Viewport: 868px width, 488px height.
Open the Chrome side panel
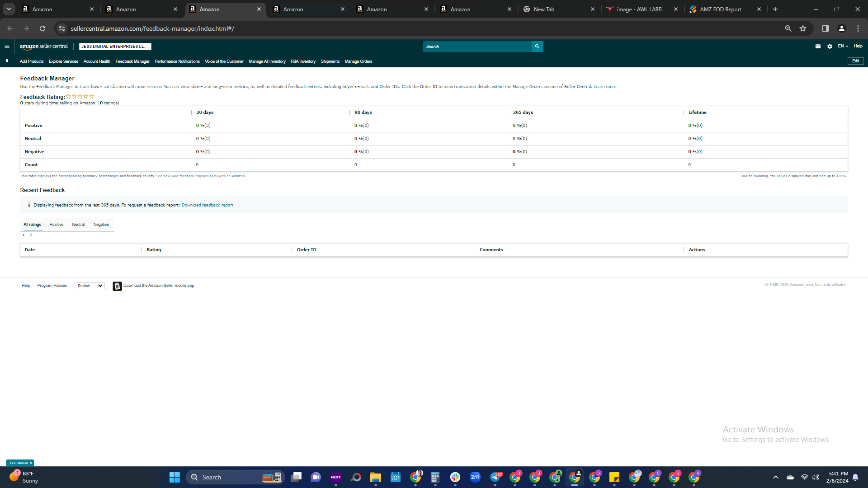click(x=826, y=28)
